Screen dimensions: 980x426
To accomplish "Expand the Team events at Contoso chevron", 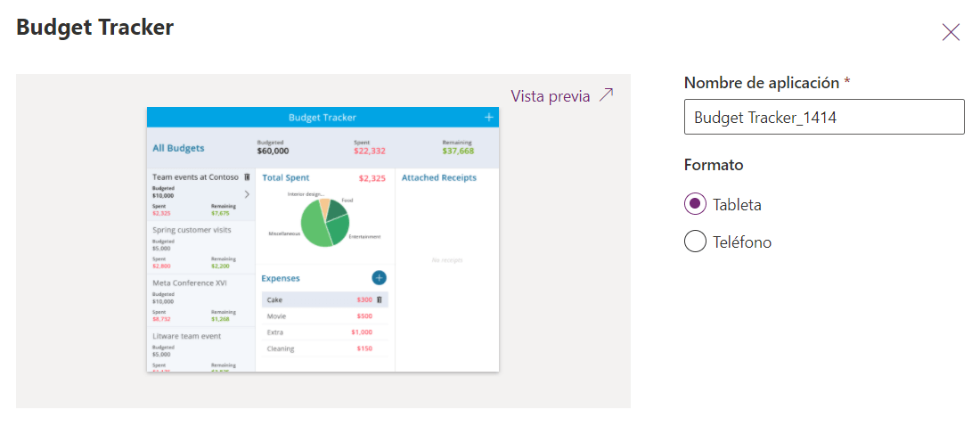I will click(x=247, y=194).
